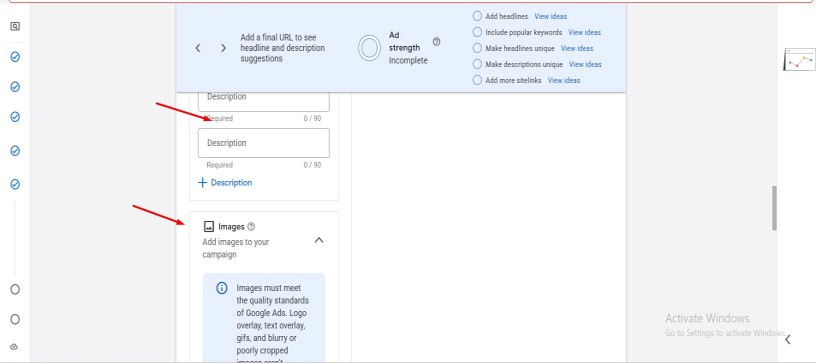Toggle the Make descriptions unique circle
816x363 pixels.
pos(477,64)
